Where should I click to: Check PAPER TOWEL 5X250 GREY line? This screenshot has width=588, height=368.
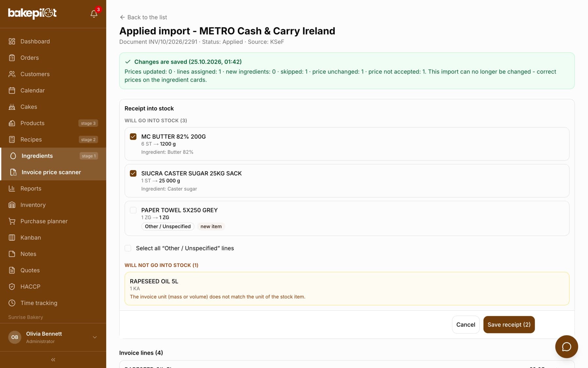133,210
